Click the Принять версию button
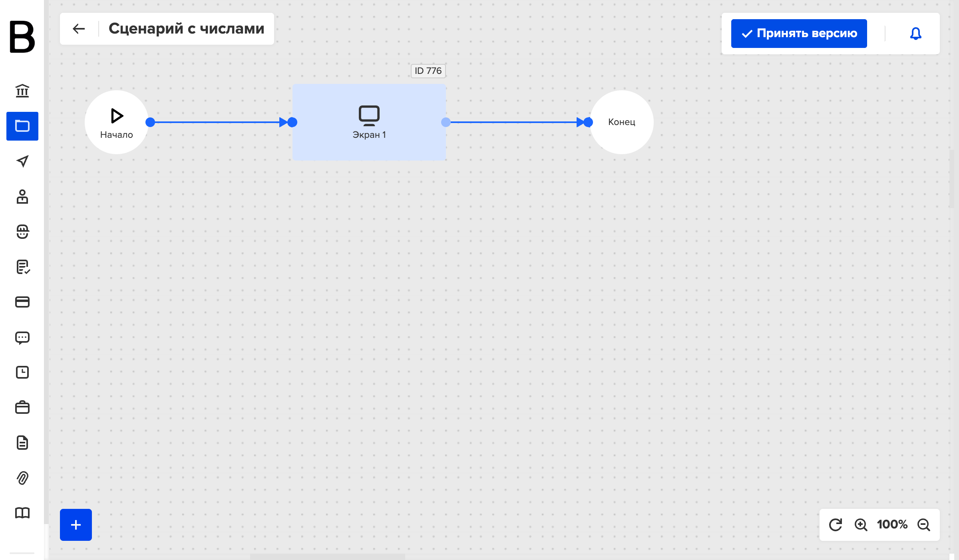Image resolution: width=959 pixels, height=560 pixels. [x=799, y=34]
